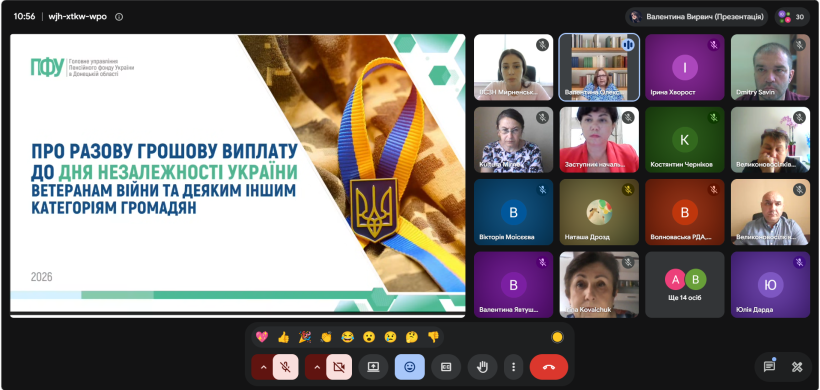Screen dimensions: 820x390
Task: Click the presenter avatar in the header chip
Action: [x=636, y=17]
